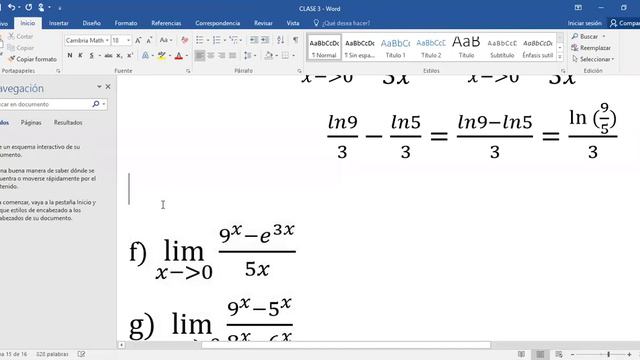640x360 pixels.
Task: Open the borders dropdown
Action: coord(293,56)
